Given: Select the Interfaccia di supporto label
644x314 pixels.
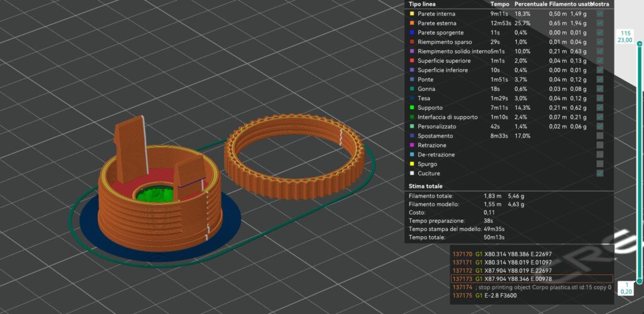Looking at the screenshot, I should [448, 117].
